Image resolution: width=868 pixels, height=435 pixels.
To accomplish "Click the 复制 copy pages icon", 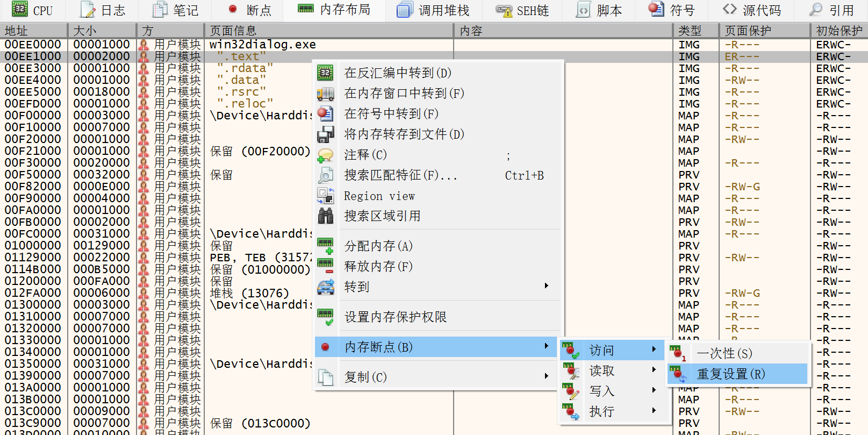I will [x=325, y=377].
